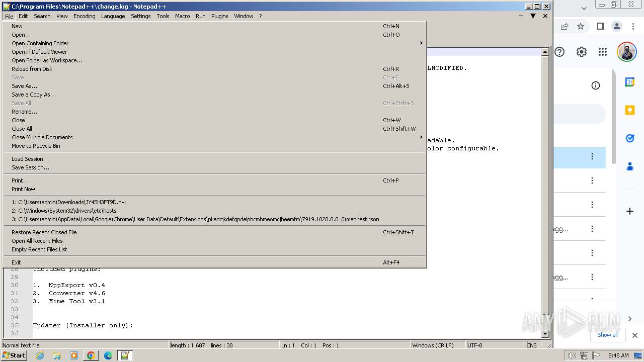Open Google help question mark icon
The image size is (644, 362).
coord(559,52)
